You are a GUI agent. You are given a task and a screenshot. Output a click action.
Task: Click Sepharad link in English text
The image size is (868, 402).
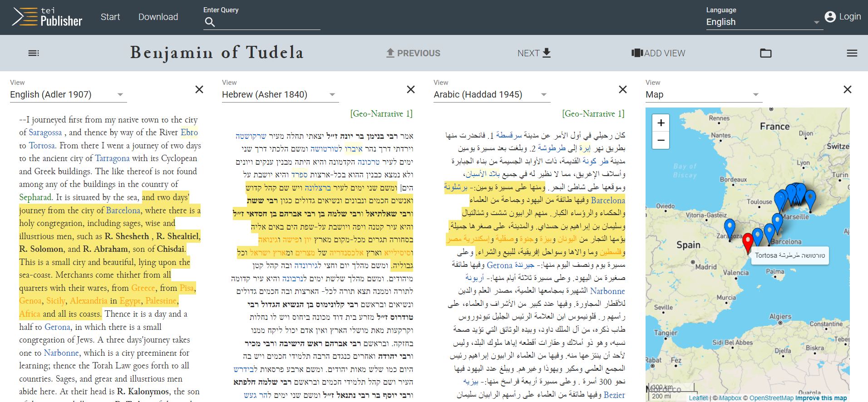pyautogui.click(x=35, y=197)
